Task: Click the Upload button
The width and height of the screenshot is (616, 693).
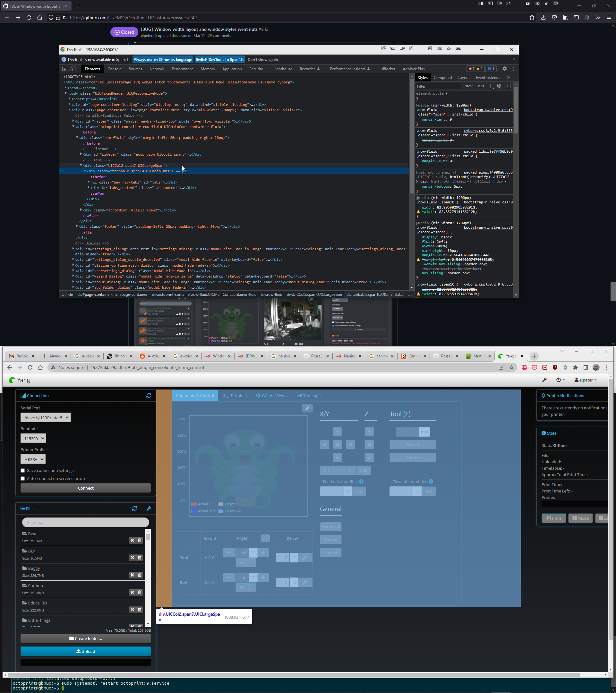Action: click(85, 651)
